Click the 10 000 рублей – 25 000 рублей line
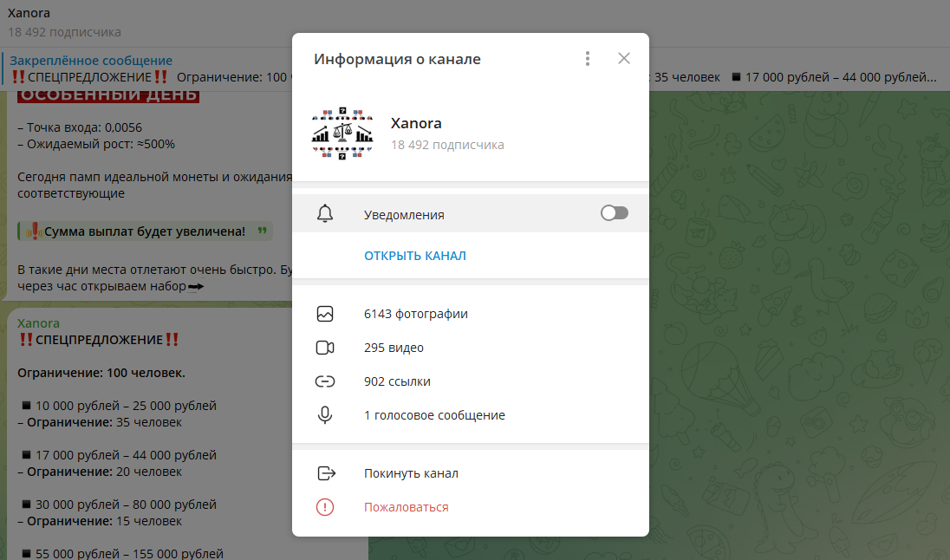Image resolution: width=950 pixels, height=560 pixels. [120, 406]
